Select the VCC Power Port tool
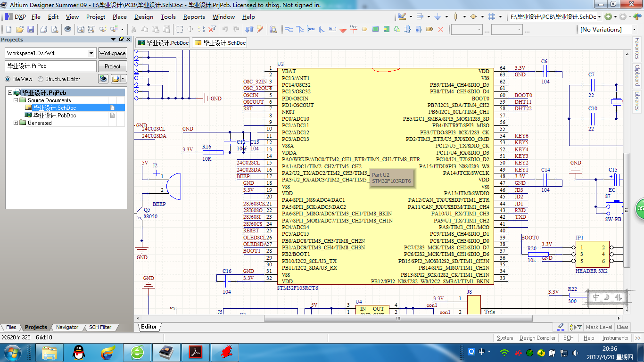 click(x=354, y=29)
